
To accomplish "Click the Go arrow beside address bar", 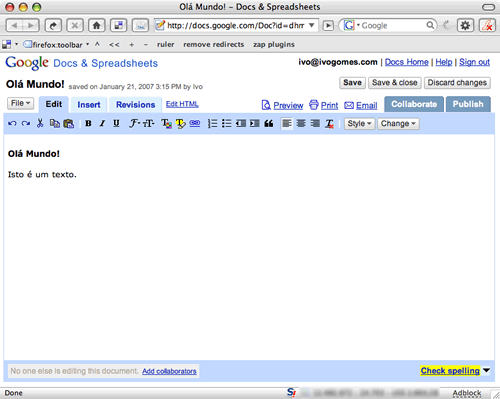I will [x=328, y=26].
